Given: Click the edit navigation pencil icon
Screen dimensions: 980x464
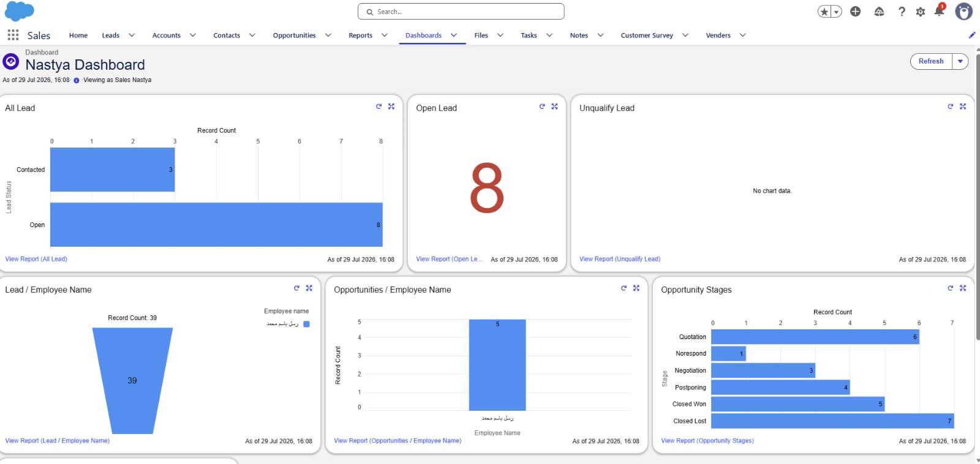Looking at the screenshot, I should point(972,35).
